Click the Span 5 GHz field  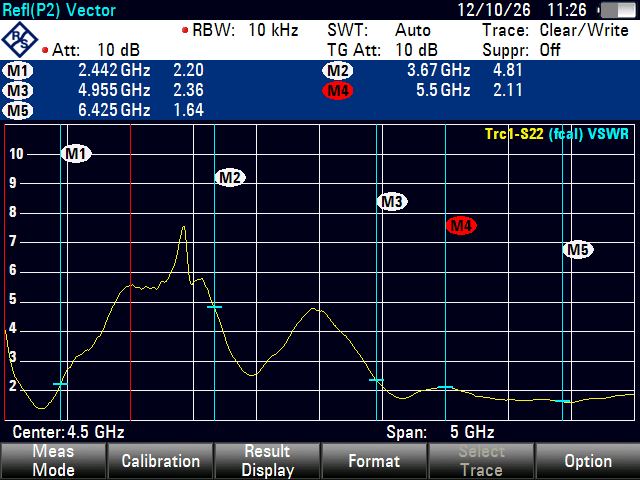(x=440, y=432)
